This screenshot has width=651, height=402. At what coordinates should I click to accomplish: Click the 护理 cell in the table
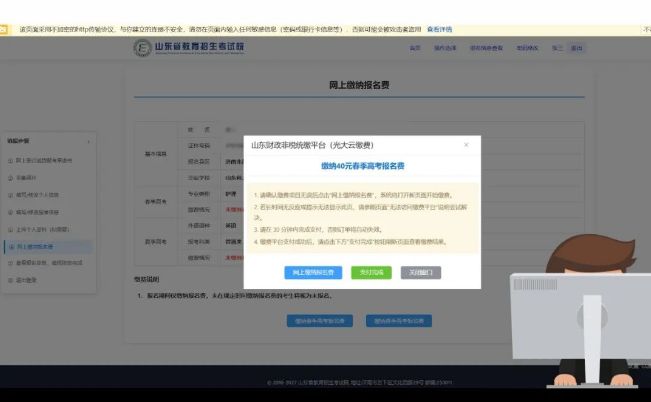[231, 194]
